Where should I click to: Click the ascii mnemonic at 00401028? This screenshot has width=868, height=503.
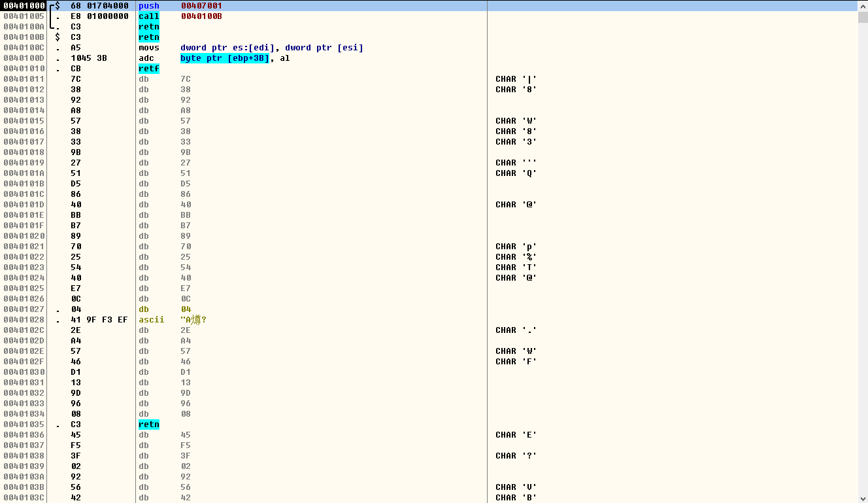pos(151,320)
